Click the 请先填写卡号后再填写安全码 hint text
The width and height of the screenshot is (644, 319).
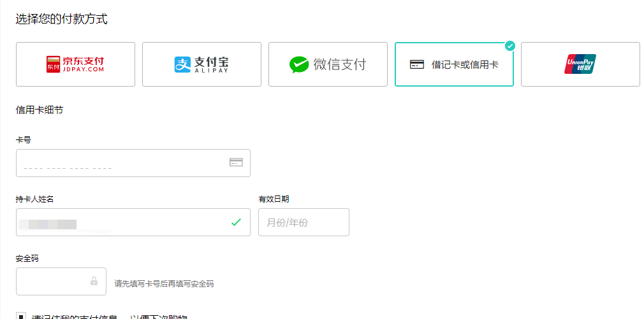pyautogui.click(x=164, y=284)
